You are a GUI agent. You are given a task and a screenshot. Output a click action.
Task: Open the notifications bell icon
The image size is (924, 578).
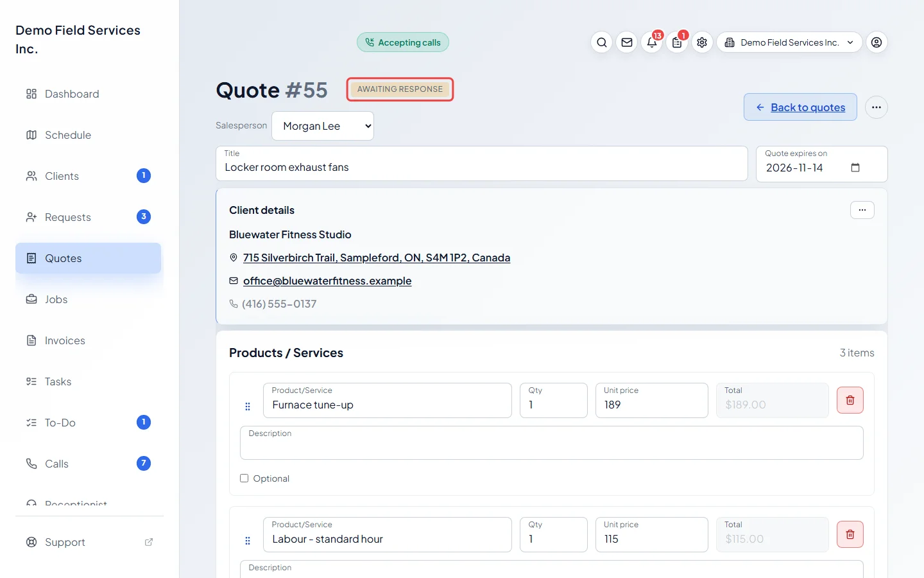pos(652,42)
